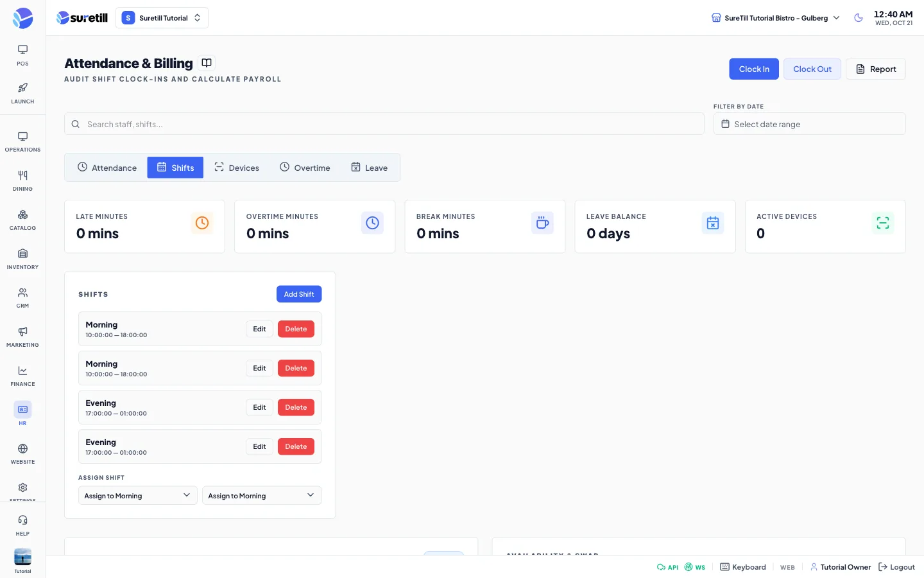Open the second Assign to Morning dropdown
924x578 pixels.
coord(262,495)
